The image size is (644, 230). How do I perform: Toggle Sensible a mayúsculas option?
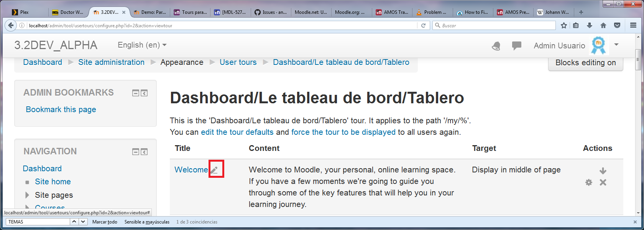147,222
